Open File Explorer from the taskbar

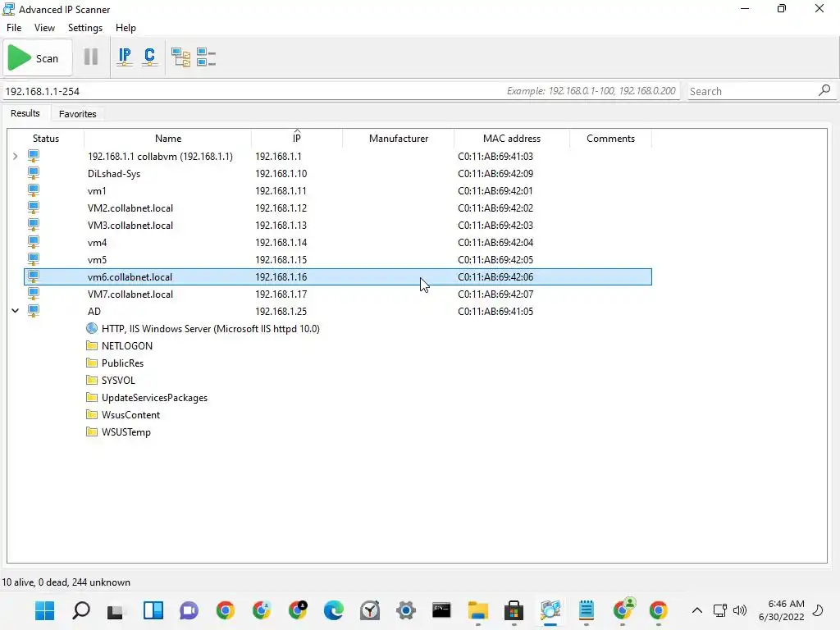[477, 610]
